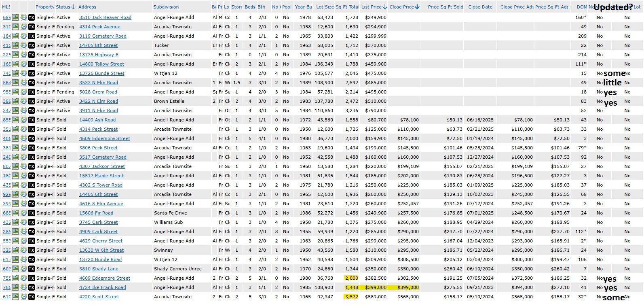Open MLS number link for 4314 Peck Avenue
Screen dimensions: 644x306
click(x=6, y=27)
